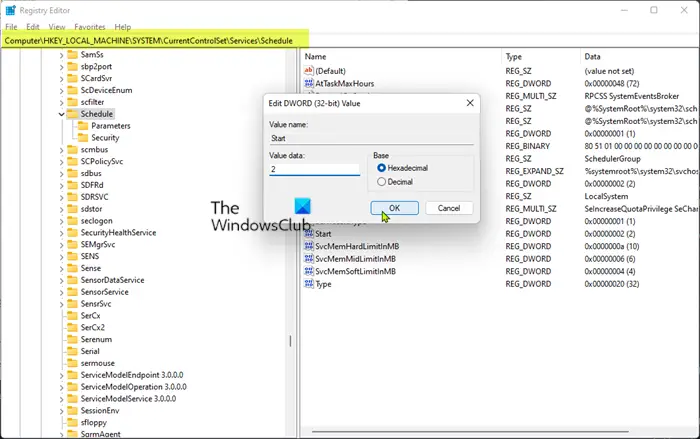Click the 0x00000020 (32) data cell
The image size is (700, 439).
(612, 284)
